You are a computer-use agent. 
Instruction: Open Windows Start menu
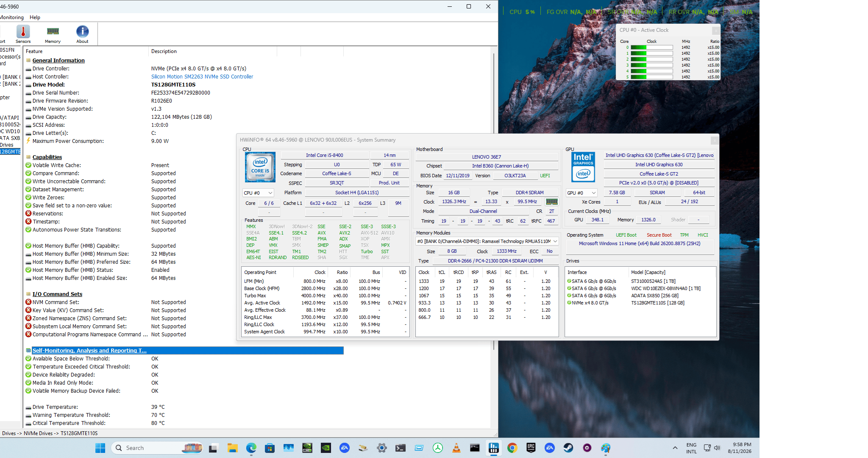click(x=100, y=448)
